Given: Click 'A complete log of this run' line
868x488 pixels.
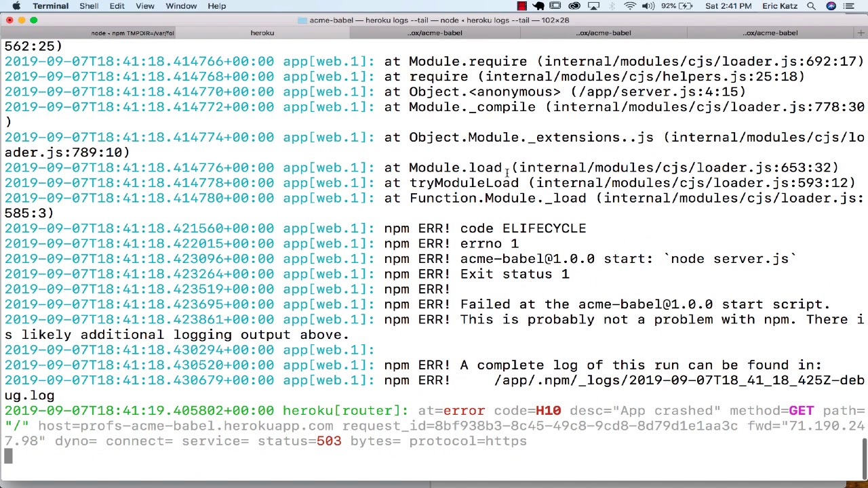Looking at the screenshot, I should [640, 365].
